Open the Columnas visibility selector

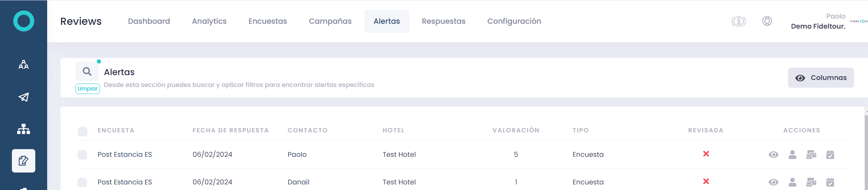(x=820, y=78)
